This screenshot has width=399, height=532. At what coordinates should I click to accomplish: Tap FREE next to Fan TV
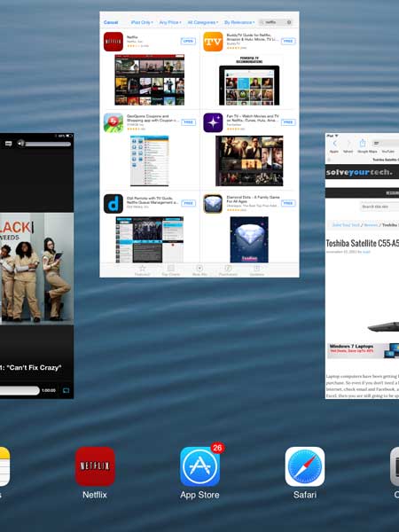coord(288,122)
